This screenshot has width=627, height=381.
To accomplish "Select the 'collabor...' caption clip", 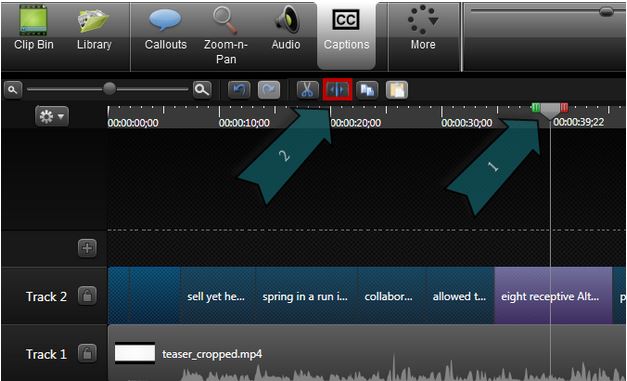I will (x=392, y=296).
